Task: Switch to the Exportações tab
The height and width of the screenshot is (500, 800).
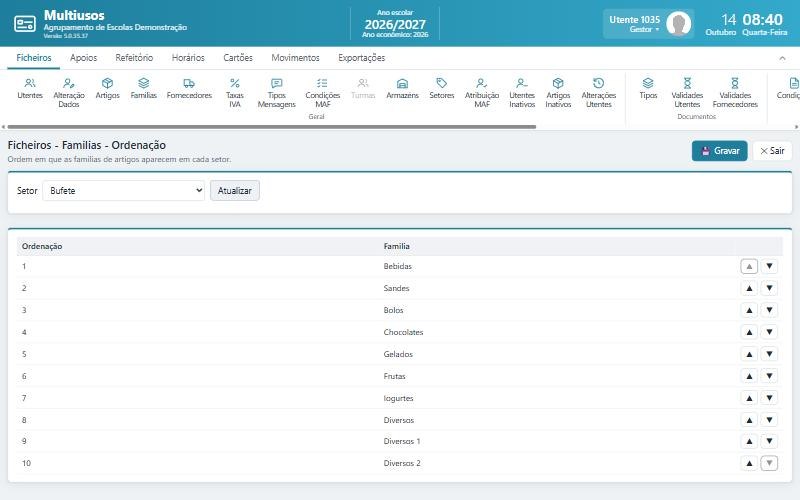Action: click(x=361, y=58)
